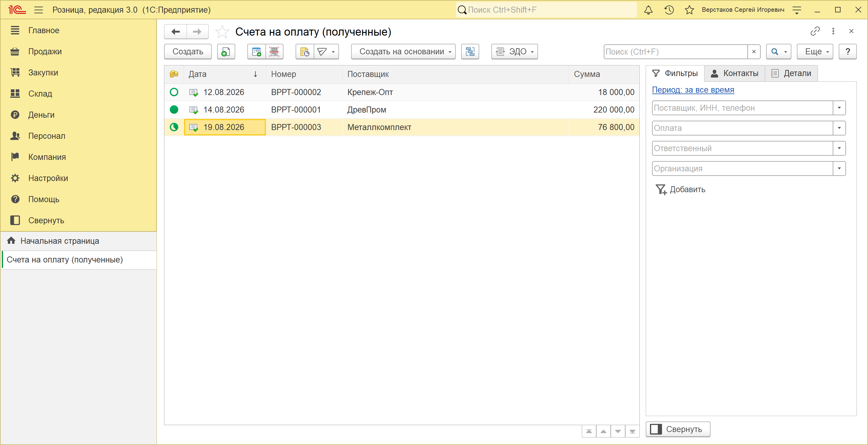
Task: Click the coins icon column header
Action: tap(174, 74)
